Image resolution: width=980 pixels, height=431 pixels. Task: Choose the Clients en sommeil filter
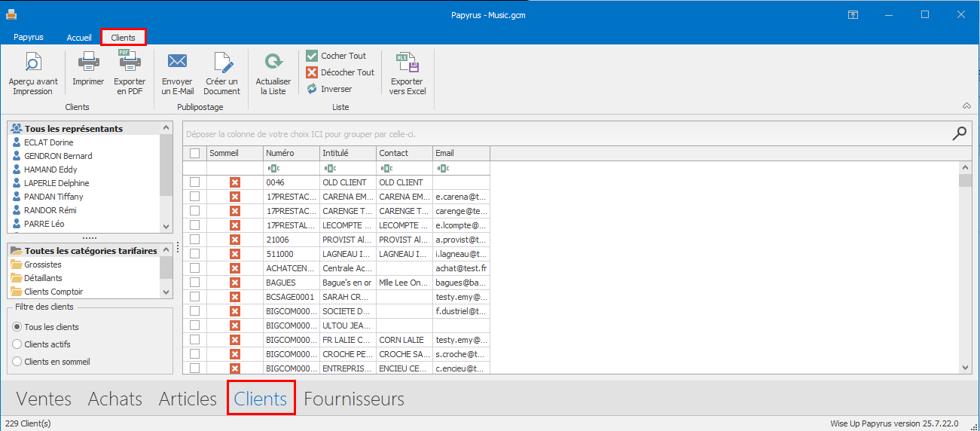tap(17, 362)
